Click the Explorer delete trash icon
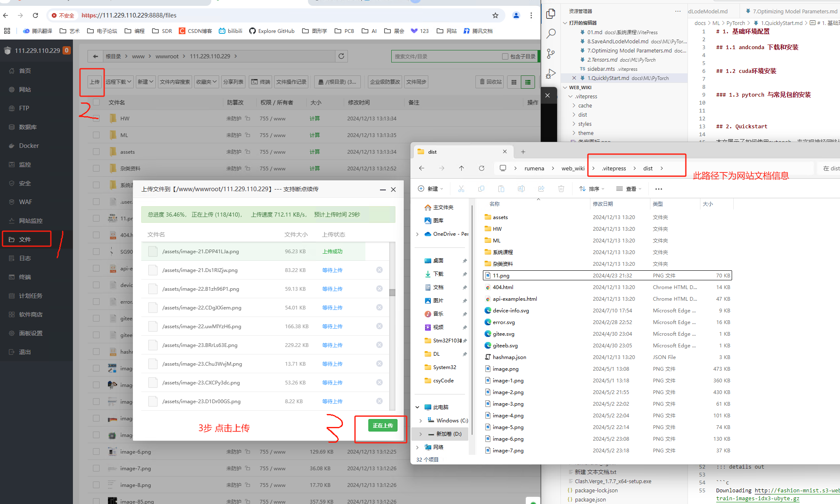This screenshot has width=840, height=504. click(561, 189)
